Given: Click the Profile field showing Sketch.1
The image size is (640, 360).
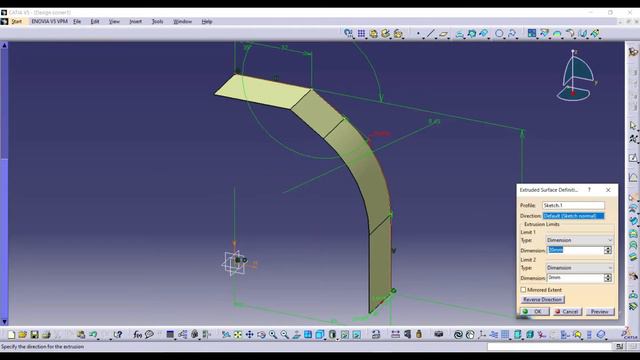Looking at the screenshot, I should tap(573, 205).
